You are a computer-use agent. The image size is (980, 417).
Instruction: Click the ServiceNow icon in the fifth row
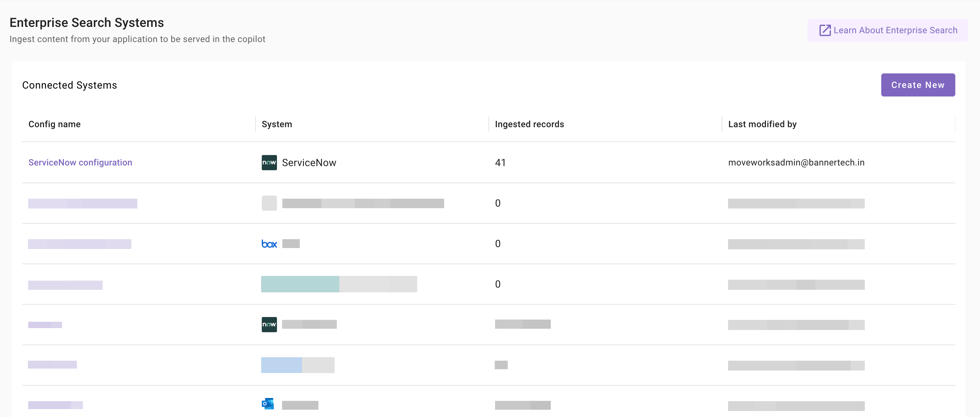click(269, 325)
